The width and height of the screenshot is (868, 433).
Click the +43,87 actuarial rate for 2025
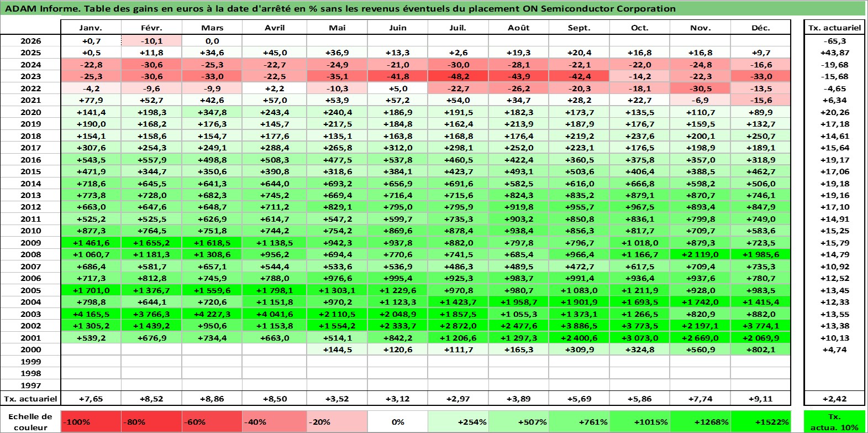[x=834, y=53]
